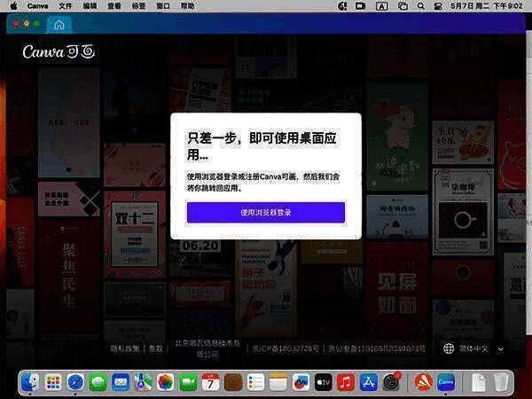Click the screen mirroring menu bar icon
The image size is (532, 399).
point(360,6)
